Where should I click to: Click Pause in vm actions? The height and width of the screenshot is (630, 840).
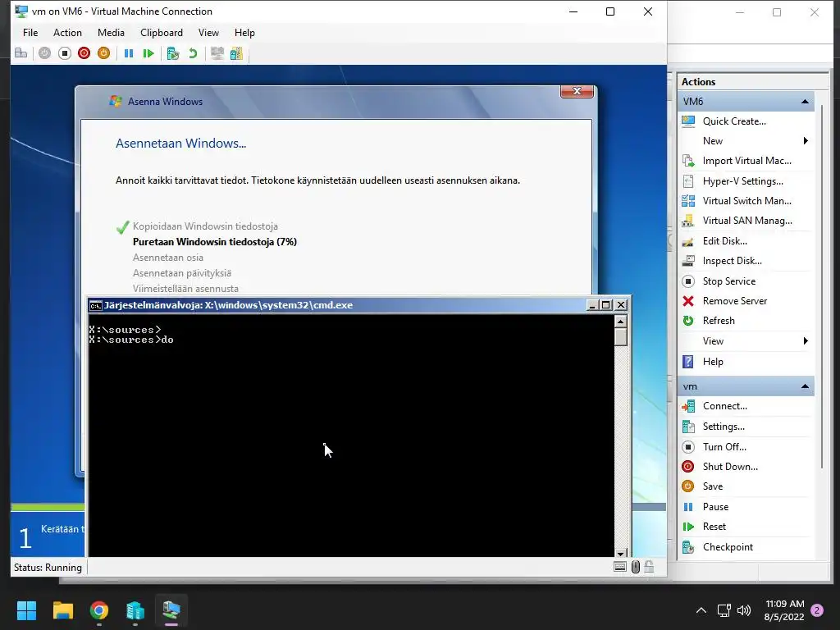click(715, 507)
